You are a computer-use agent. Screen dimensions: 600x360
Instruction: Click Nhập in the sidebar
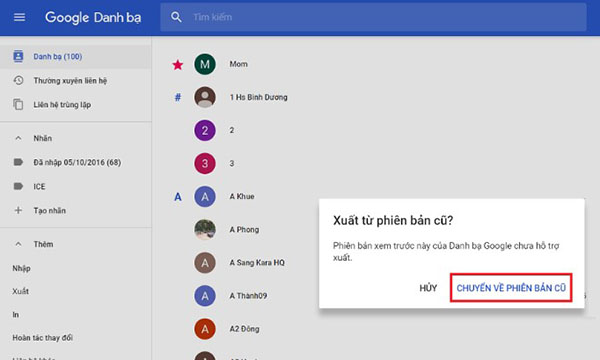(21, 268)
